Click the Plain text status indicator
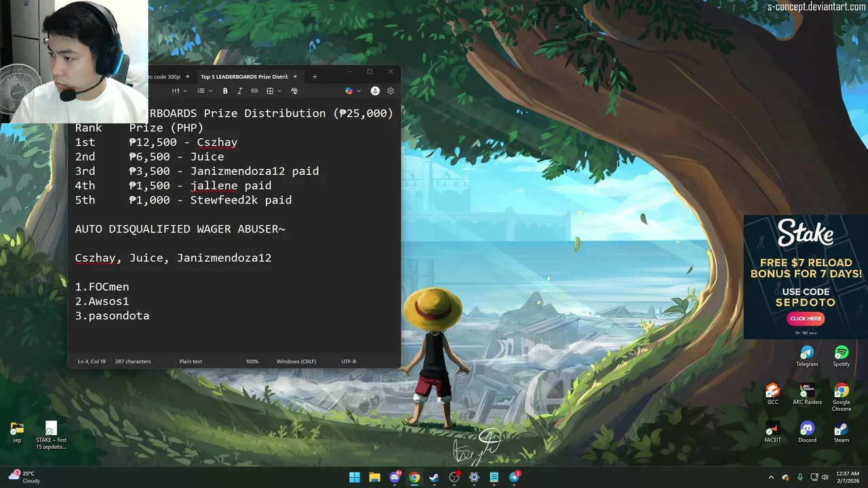The width and height of the screenshot is (868, 488). point(191,361)
